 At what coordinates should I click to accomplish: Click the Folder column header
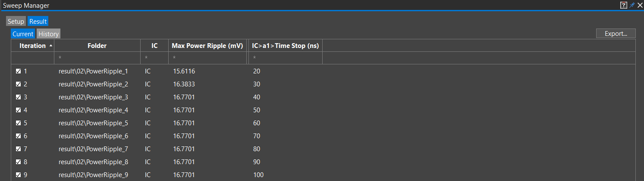point(97,45)
